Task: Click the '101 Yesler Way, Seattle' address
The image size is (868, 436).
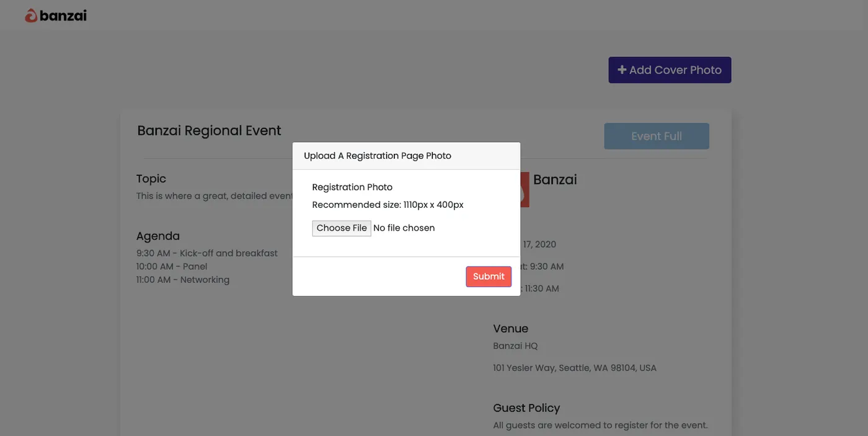Action: click(575, 368)
